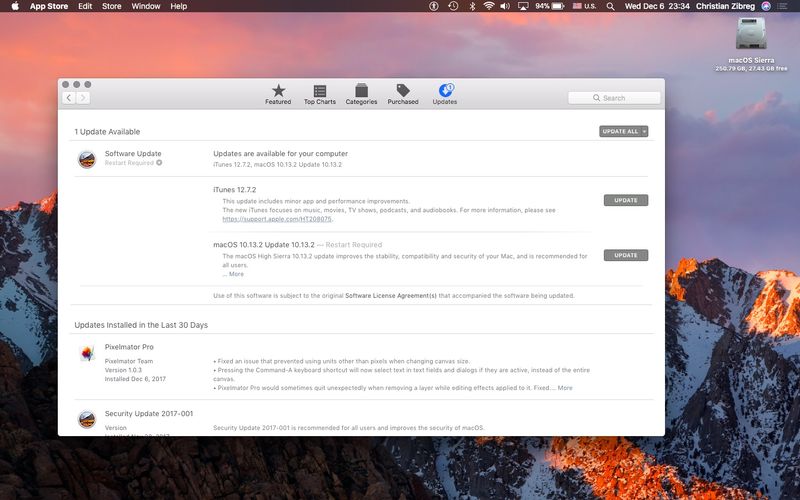This screenshot has height=500, width=800.
Task: Open the Edit menu
Action: click(85, 6)
